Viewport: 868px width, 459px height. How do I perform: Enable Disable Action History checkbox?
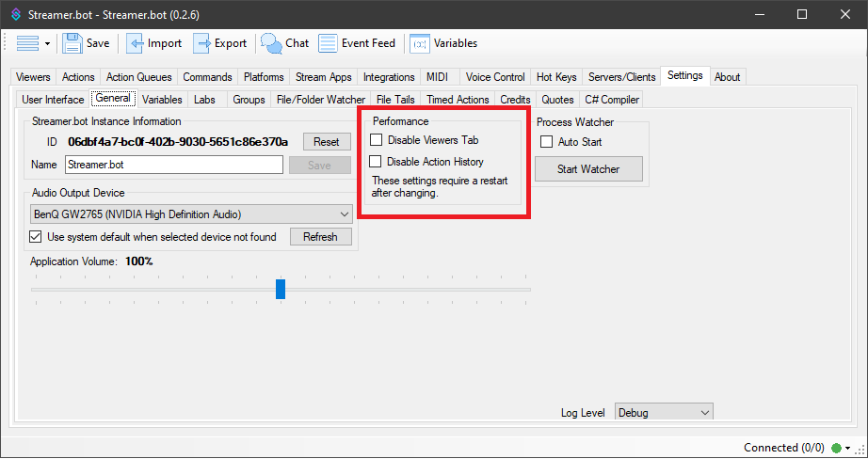[376, 162]
